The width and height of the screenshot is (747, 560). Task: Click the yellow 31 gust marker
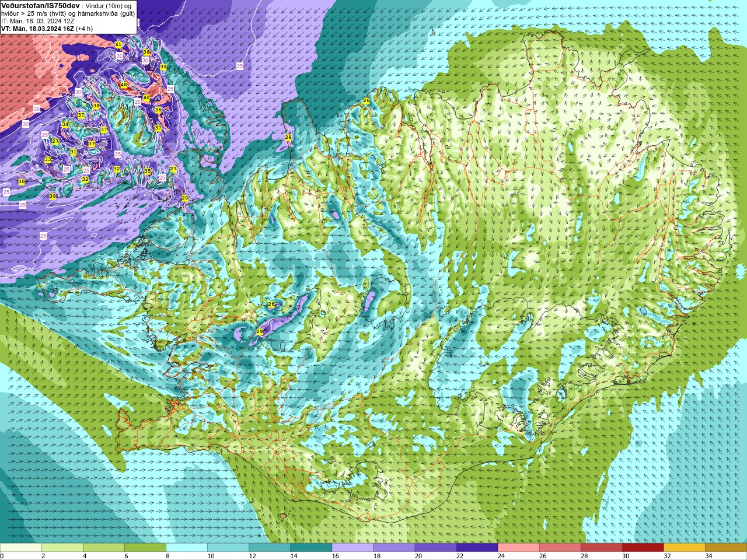click(74, 152)
